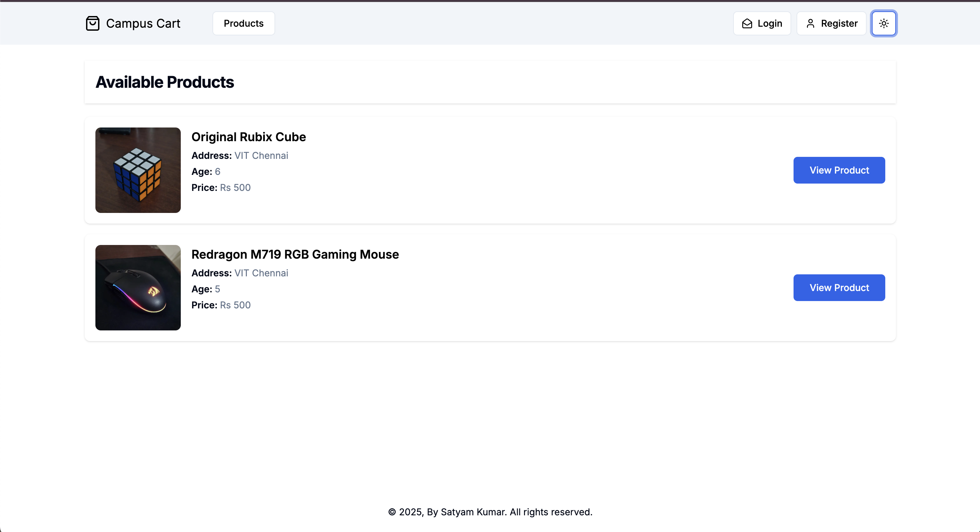This screenshot has width=980, height=532.
Task: Open the Rubix Cube thumbnail image
Action: (138, 170)
